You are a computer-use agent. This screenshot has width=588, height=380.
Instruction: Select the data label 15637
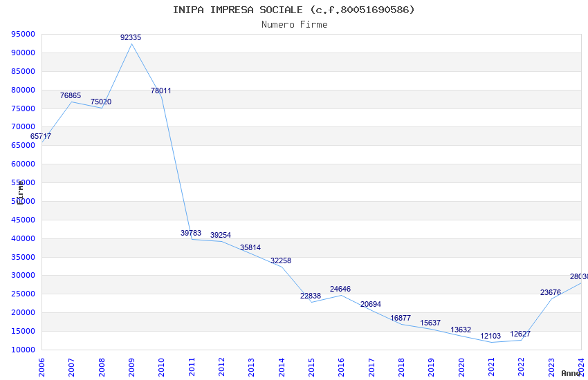click(430, 323)
